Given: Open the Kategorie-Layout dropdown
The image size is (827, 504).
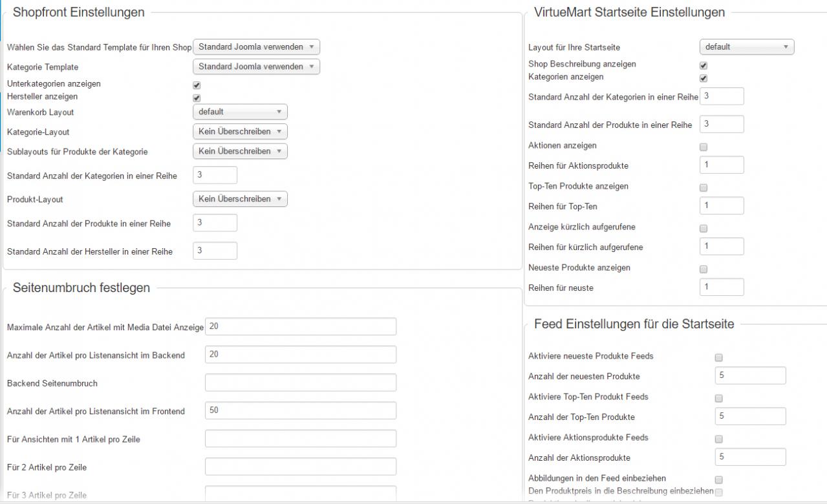Looking at the screenshot, I should pyautogui.click(x=240, y=131).
